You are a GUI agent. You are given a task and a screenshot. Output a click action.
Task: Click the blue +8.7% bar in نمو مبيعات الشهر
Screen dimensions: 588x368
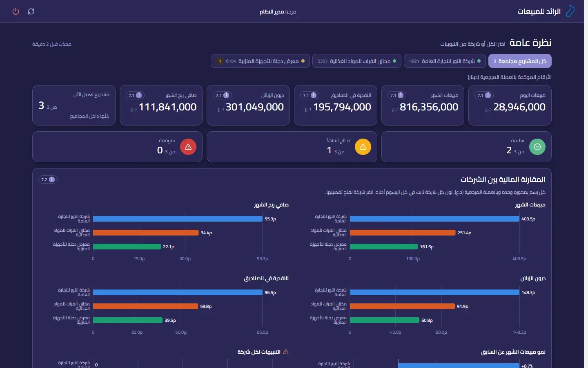459,366
